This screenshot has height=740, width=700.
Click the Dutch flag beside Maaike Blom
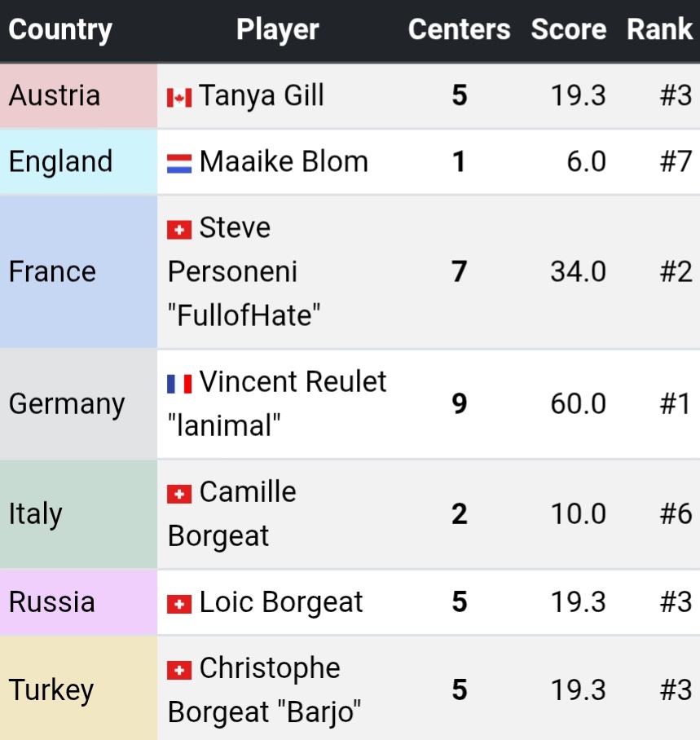coord(179,163)
